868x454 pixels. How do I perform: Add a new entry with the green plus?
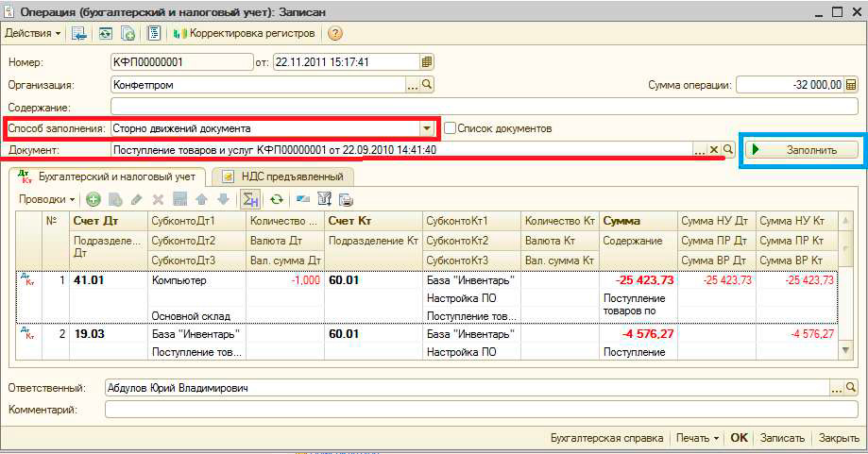pos(93,199)
